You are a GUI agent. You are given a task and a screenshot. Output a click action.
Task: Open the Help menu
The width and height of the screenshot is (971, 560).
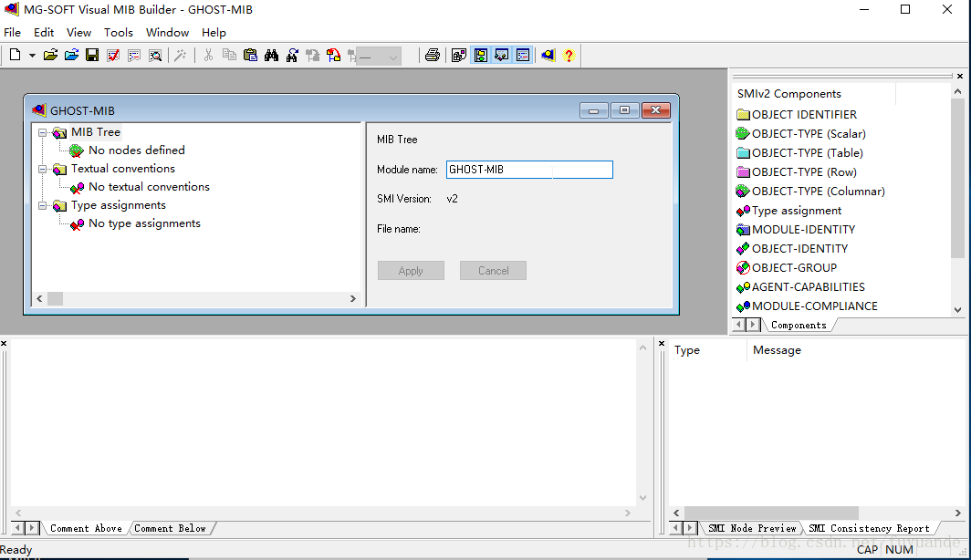[214, 32]
